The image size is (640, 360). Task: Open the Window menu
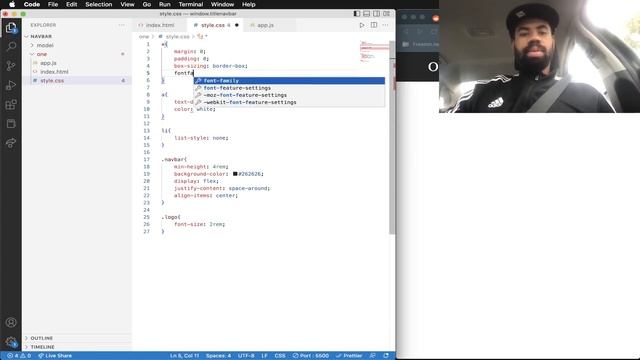pyautogui.click(x=222, y=4)
